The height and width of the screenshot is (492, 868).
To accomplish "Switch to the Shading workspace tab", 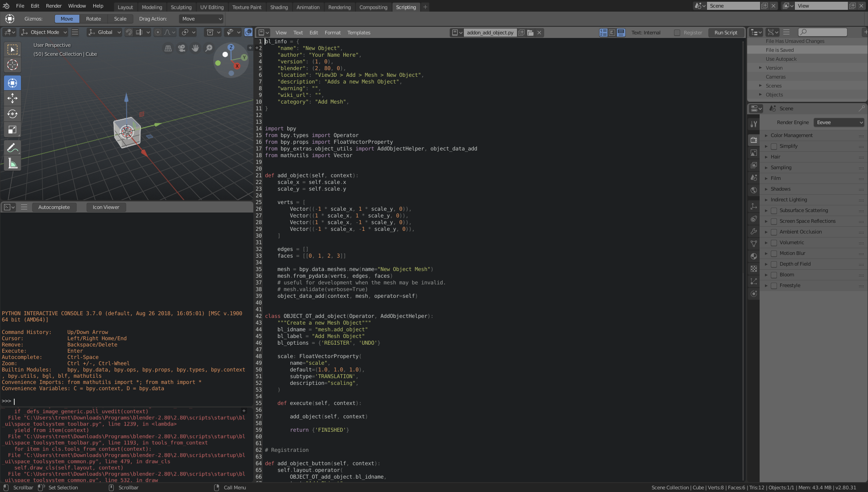I will tap(279, 7).
